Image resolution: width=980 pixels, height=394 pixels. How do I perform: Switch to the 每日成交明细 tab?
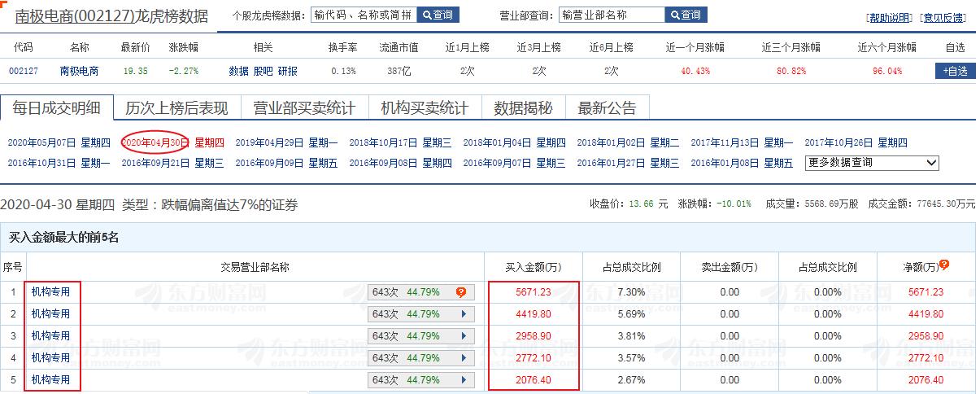(55, 108)
